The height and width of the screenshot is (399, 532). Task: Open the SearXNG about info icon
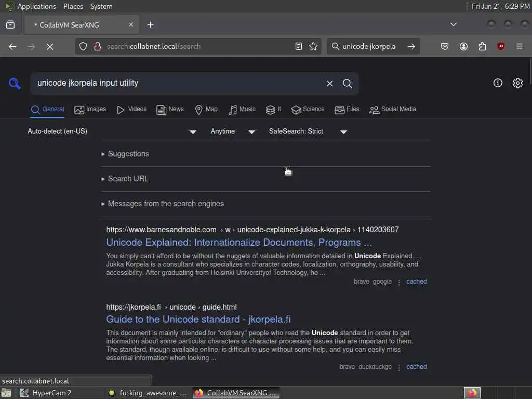(x=498, y=83)
